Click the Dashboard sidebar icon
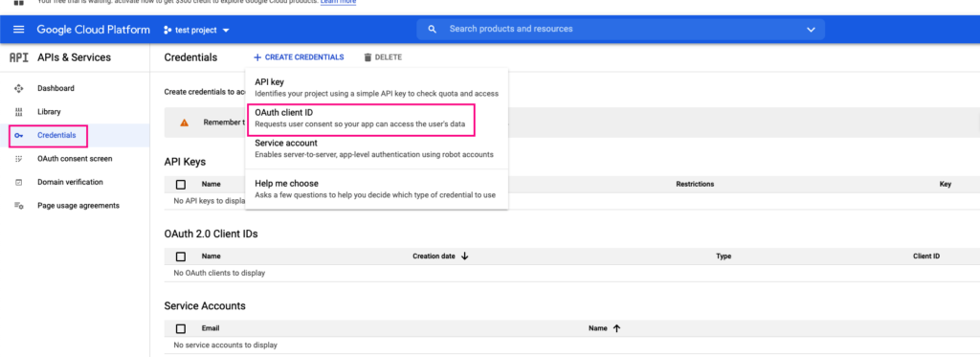The width and height of the screenshot is (980, 357). (19, 89)
